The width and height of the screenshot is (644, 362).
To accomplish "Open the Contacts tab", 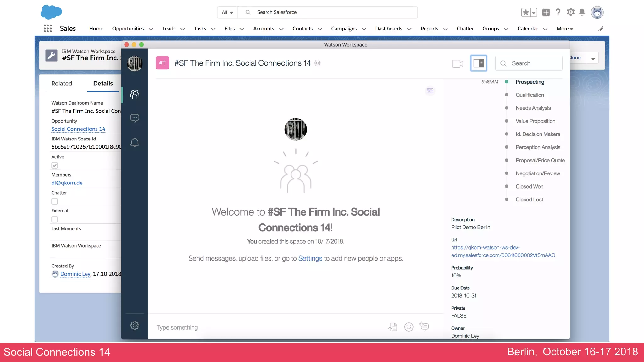I will coord(303,29).
